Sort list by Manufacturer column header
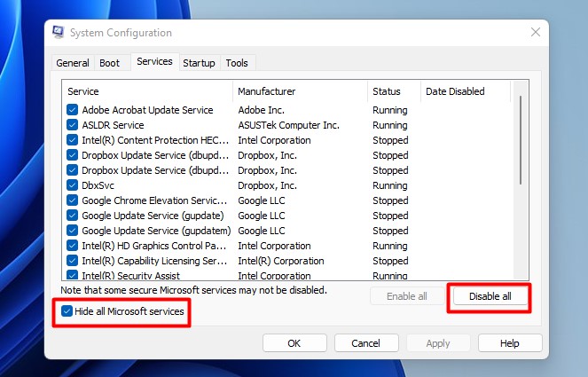588x377 pixels. click(x=300, y=91)
